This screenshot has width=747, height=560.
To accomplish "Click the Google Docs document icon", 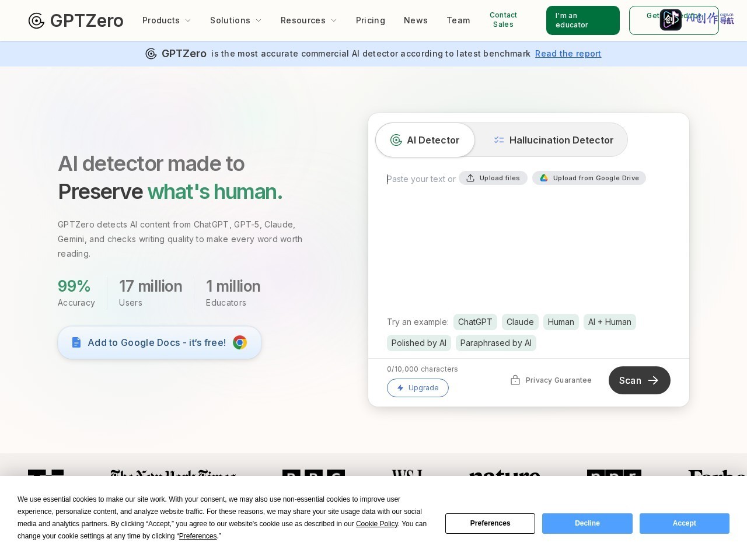I will click(76, 342).
